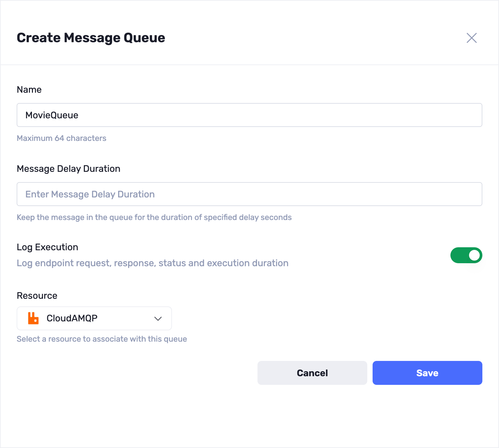
Task: Save the message queue
Action: pyautogui.click(x=427, y=373)
